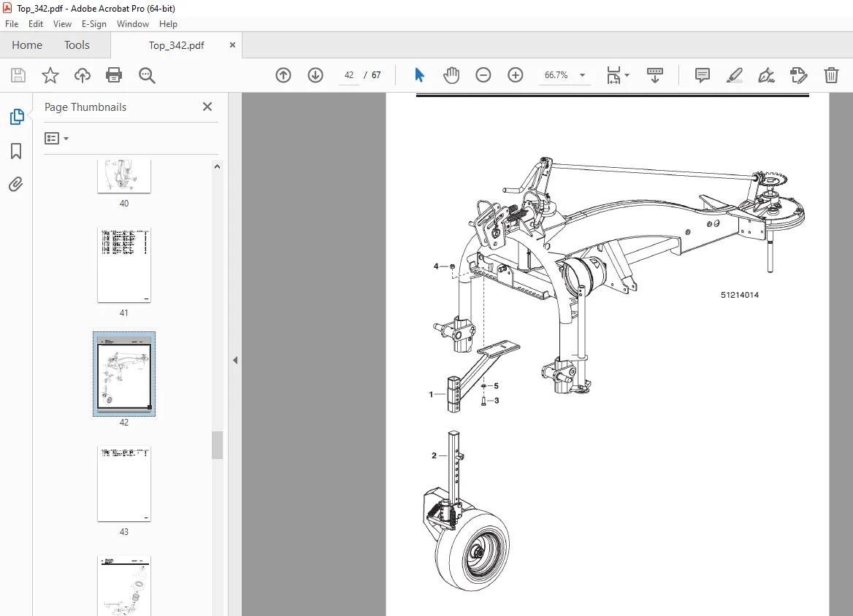Add a comment sticky note
This screenshot has height=616, width=853.
point(703,75)
